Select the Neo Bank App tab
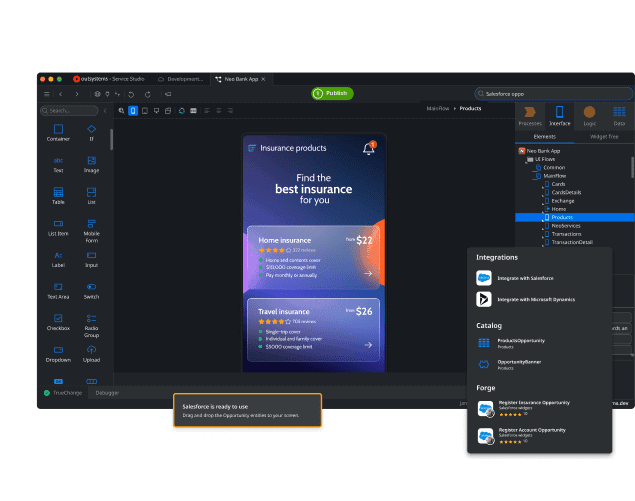This screenshot has width=635, height=501. pyautogui.click(x=241, y=79)
